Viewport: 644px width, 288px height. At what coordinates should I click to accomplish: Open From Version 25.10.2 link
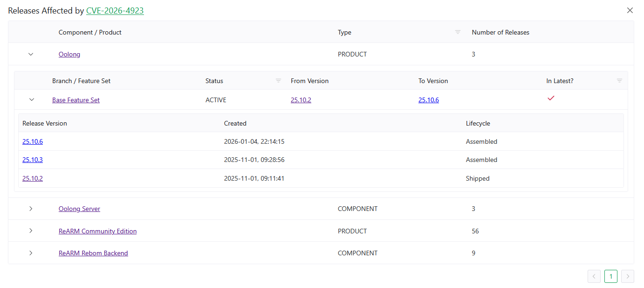pos(301,100)
